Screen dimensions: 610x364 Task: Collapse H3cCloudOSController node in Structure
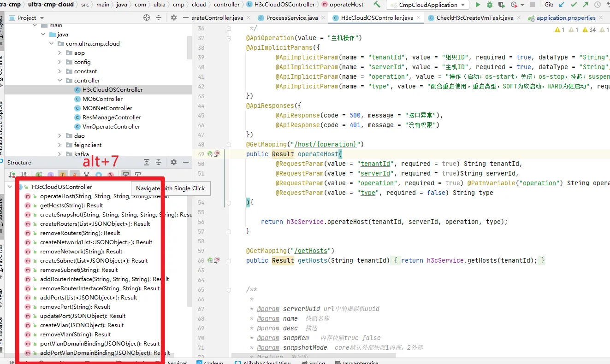pyautogui.click(x=10, y=187)
